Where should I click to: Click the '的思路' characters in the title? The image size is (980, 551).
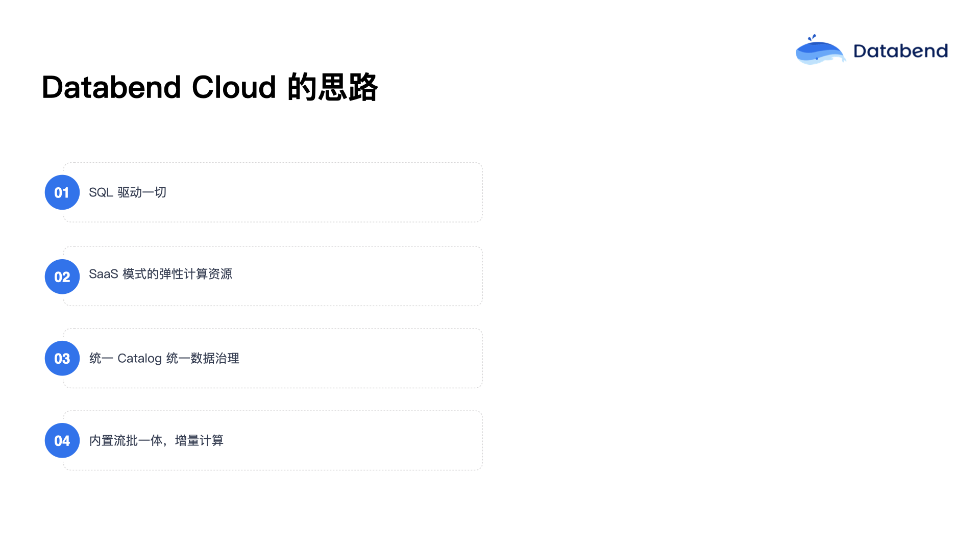[333, 87]
